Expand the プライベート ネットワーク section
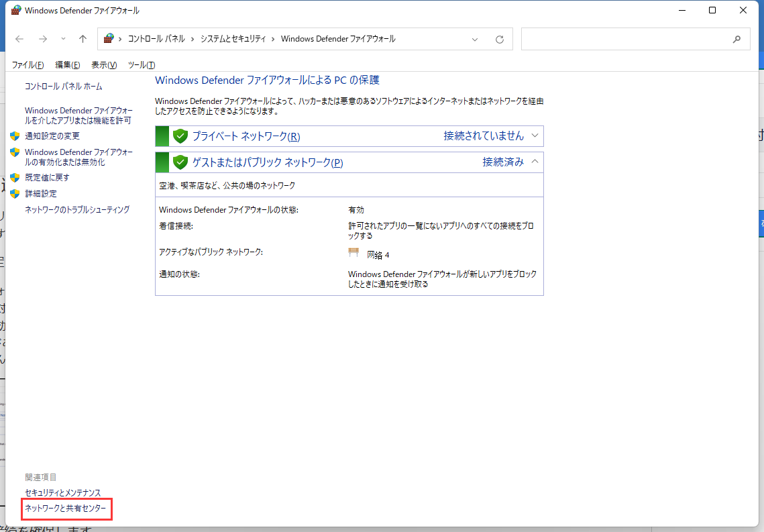Viewport: 764px width, 532px height. [x=535, y=136]
